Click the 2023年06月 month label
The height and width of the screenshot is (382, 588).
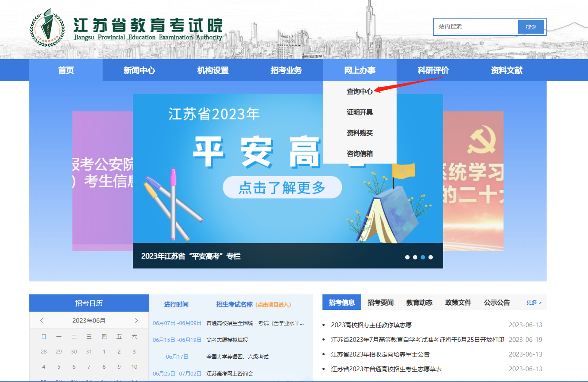(89, 320)
